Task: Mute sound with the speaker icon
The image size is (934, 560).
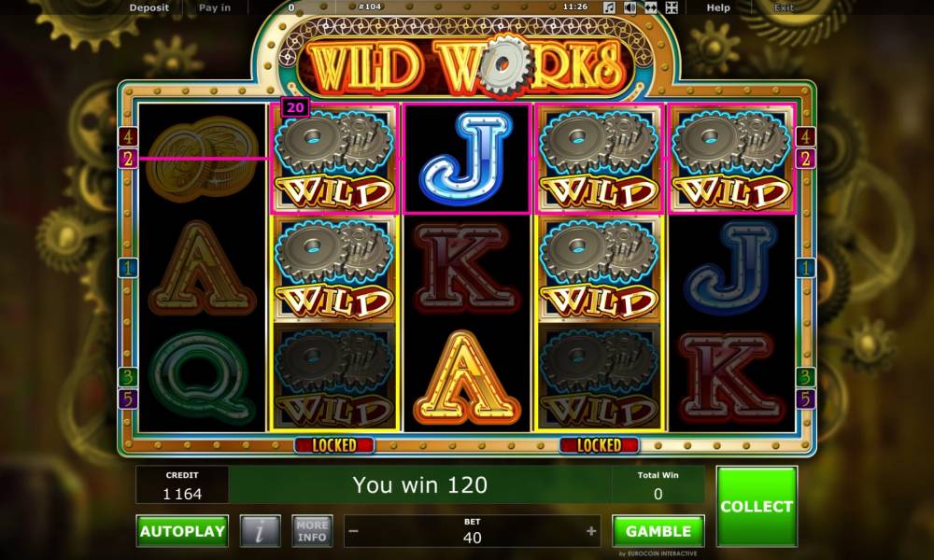Action: (x=630, y=7)
